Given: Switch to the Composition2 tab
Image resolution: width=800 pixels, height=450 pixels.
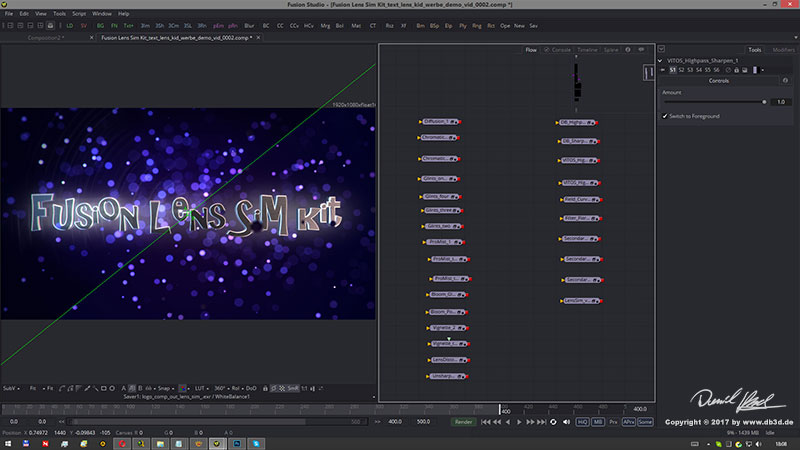Looking at the screenshot, I should [46, 38].
